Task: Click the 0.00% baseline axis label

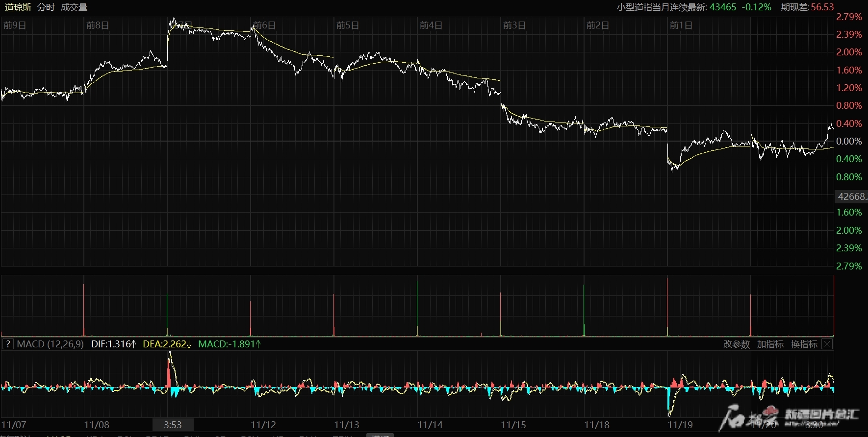Action: (849, 142)
